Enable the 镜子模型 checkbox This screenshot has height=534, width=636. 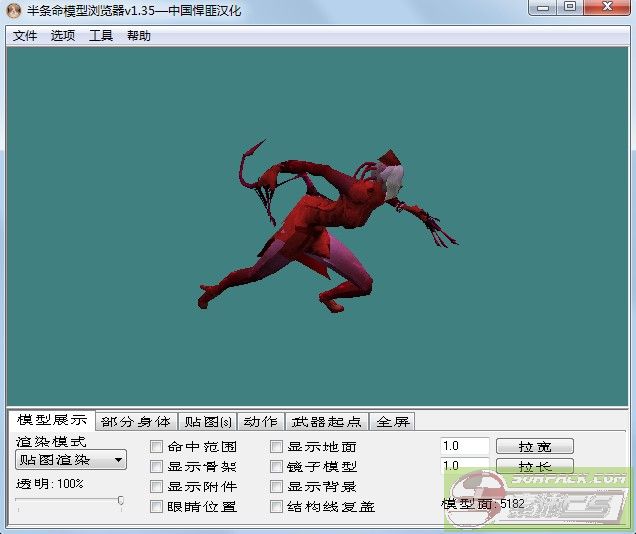tap(276, 467)
